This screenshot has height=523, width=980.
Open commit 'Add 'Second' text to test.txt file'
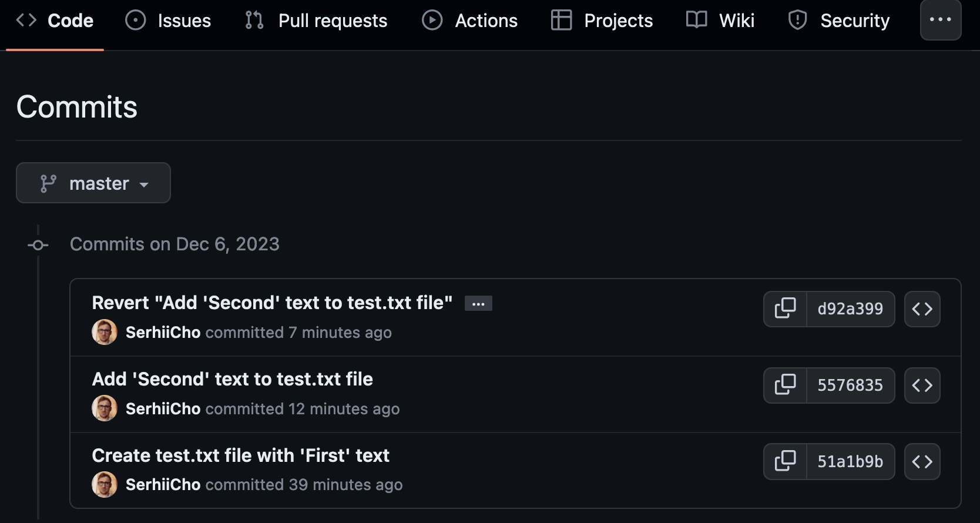[232, 379]
